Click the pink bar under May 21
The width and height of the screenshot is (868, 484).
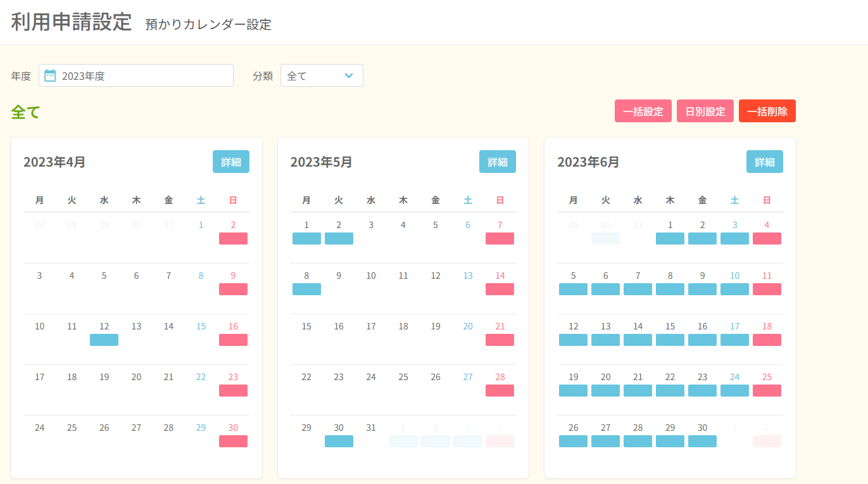click(x=500, y=340)
